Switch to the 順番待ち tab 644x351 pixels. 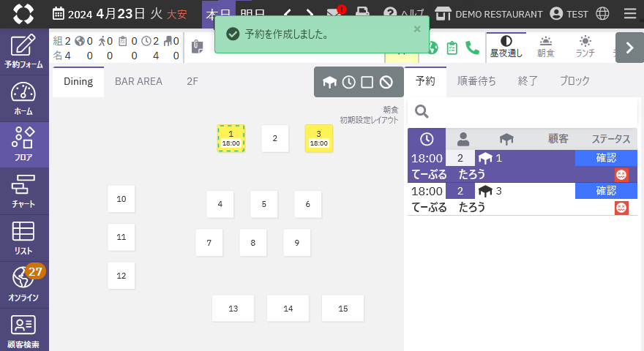pos(476,81)
